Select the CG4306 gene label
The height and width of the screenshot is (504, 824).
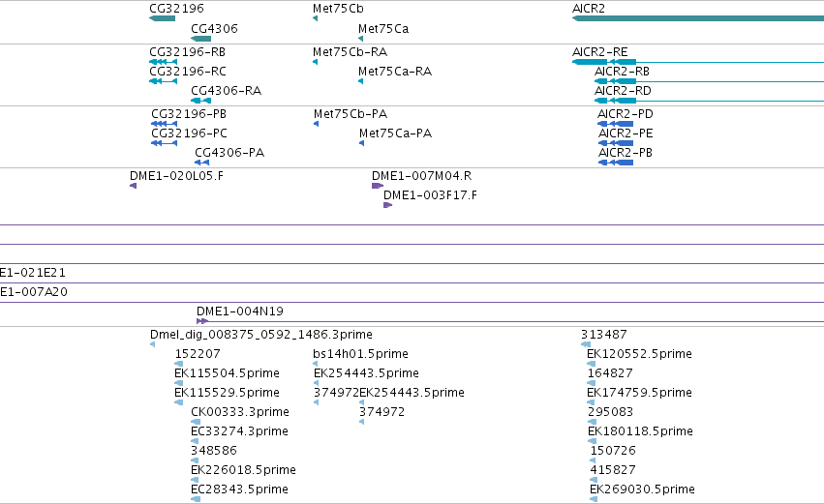[214, 29]
